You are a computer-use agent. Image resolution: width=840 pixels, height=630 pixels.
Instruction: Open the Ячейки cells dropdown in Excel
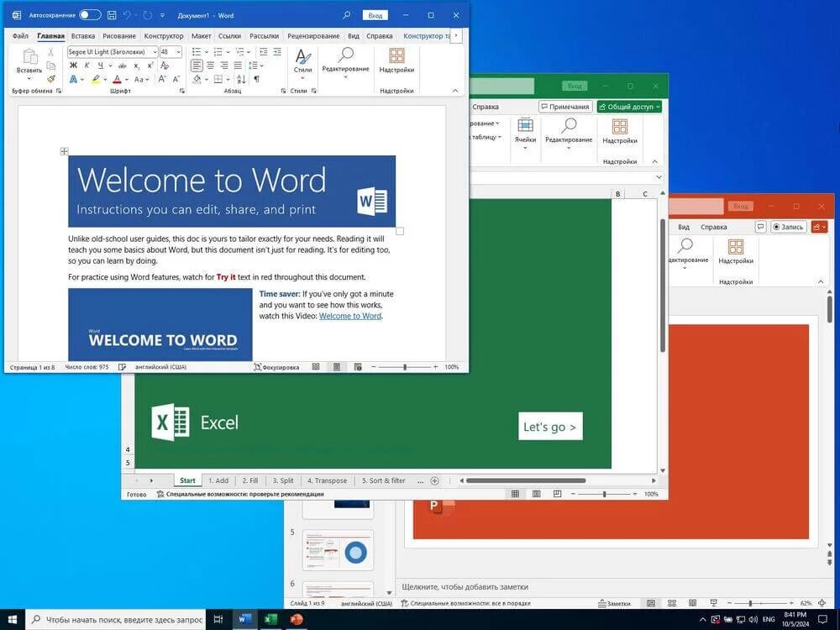pos(526,134)
